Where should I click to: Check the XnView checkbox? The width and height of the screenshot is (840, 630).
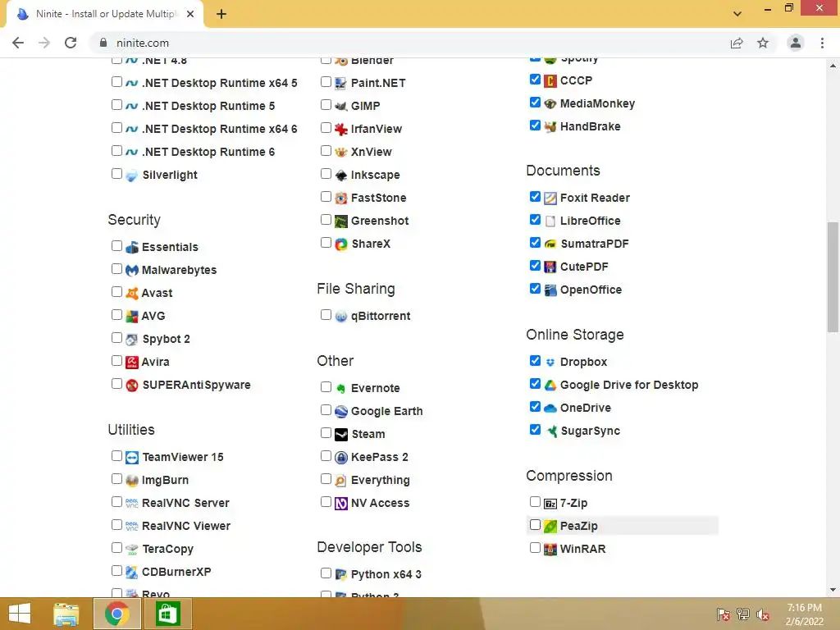pos(326,151)
